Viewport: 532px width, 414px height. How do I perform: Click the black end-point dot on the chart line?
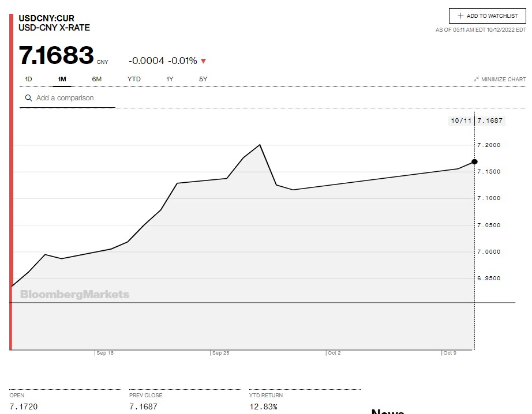[x=474, y=161]
